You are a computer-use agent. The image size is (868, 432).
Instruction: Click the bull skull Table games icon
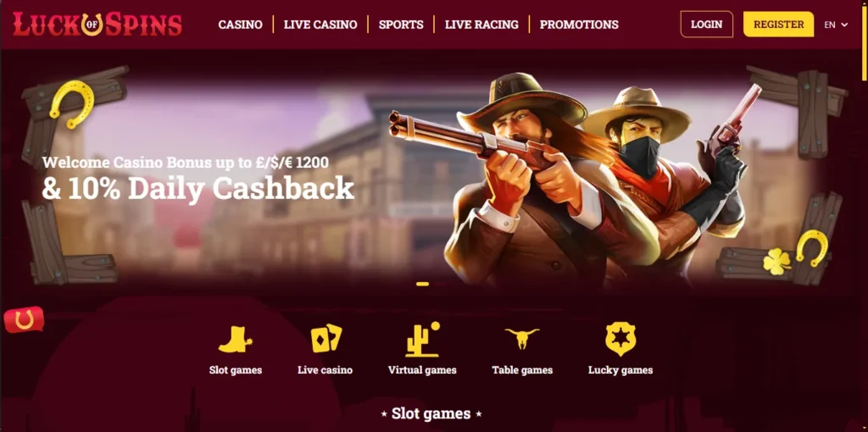coord(521,339)
